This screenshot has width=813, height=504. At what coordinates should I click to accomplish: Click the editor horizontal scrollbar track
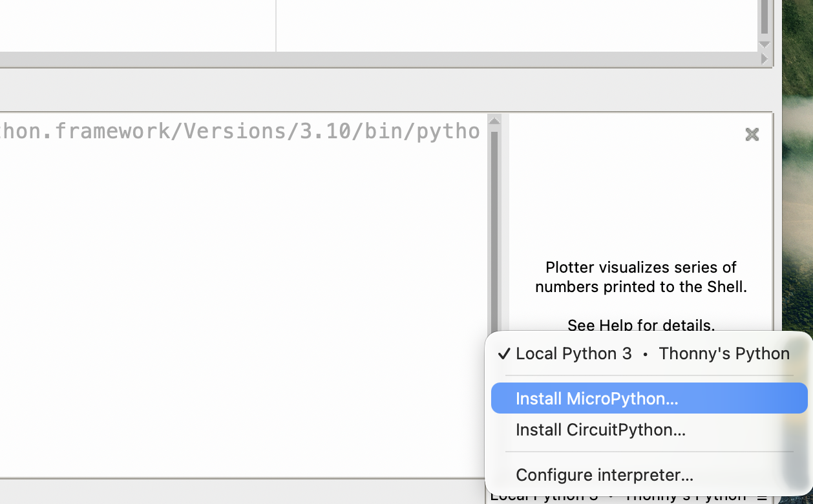pos(379,59)
